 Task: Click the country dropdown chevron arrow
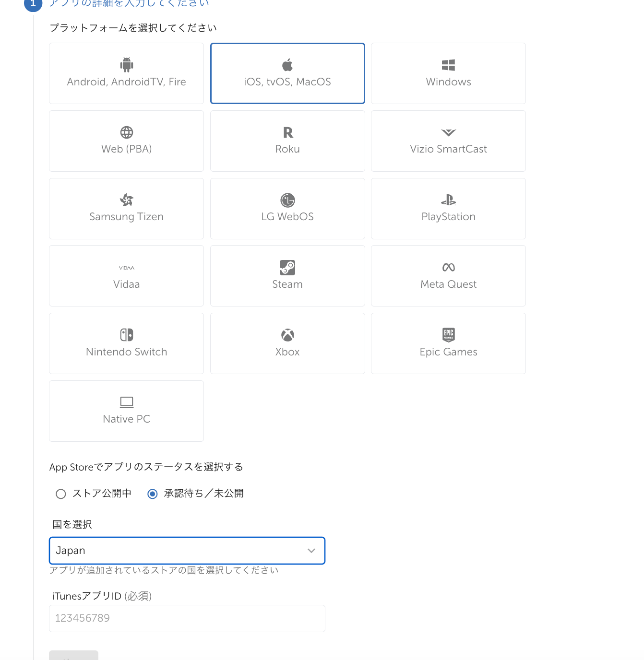[x=311, y=551]
